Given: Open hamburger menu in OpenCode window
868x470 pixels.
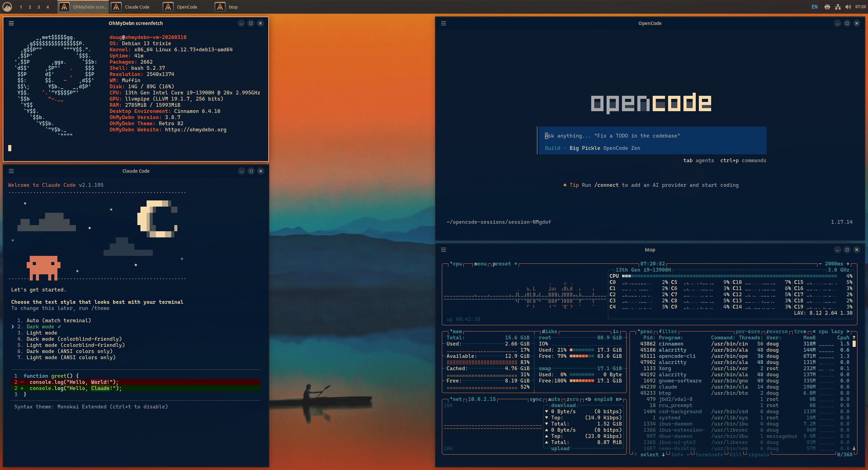Looking at the screenshot, I should [444, 23].
